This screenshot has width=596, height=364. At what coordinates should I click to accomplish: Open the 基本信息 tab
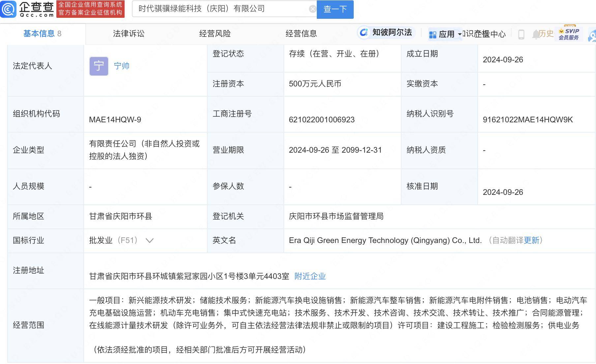tap(42, 34)
